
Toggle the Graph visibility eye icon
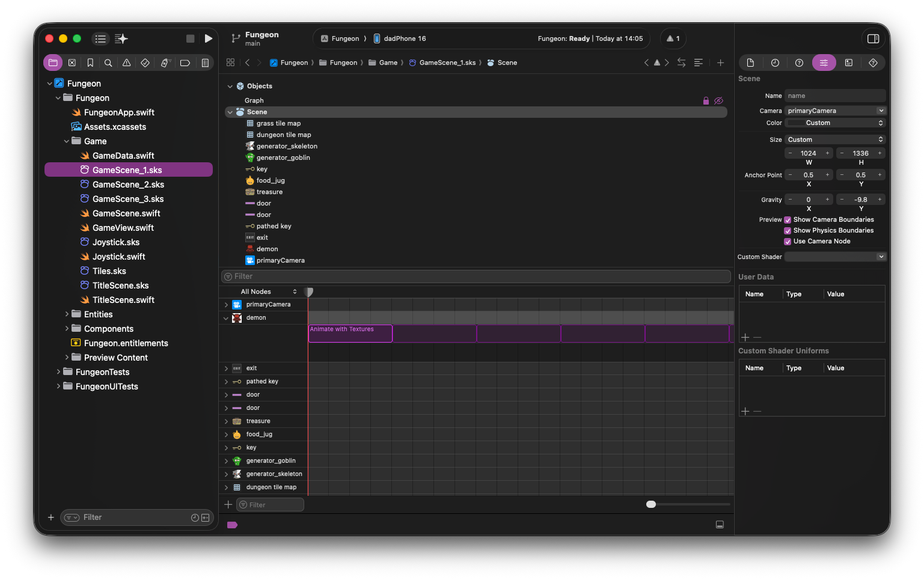[x=718, y=101]
